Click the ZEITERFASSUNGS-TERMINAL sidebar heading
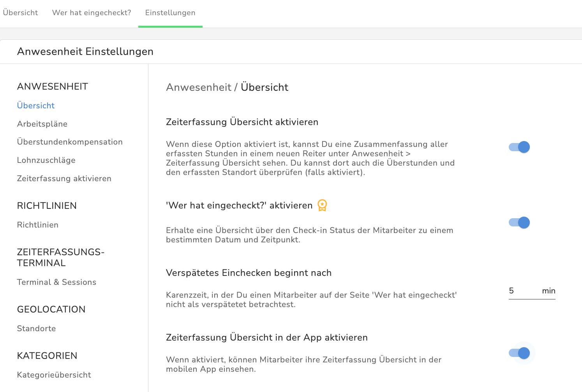Screen dimensions: 582x392 pyautogui.click(x=61, y=258)
